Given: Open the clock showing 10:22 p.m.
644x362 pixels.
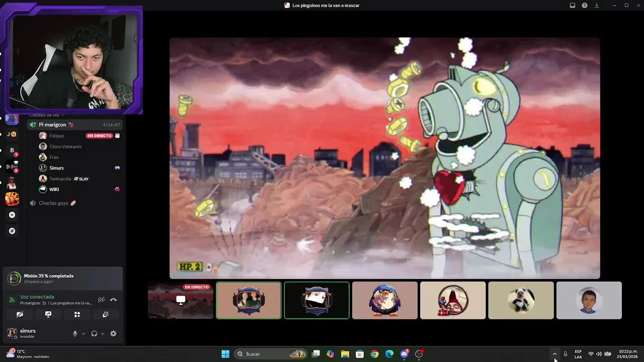Looking at the screenshot, I should 628,354.
